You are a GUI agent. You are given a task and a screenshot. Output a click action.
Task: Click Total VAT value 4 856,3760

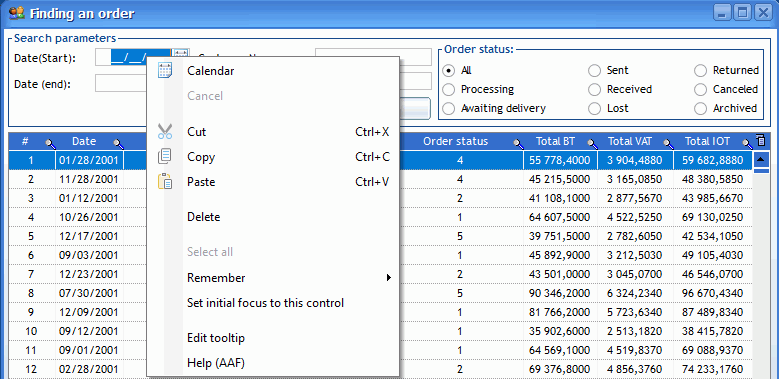(636, 369)
